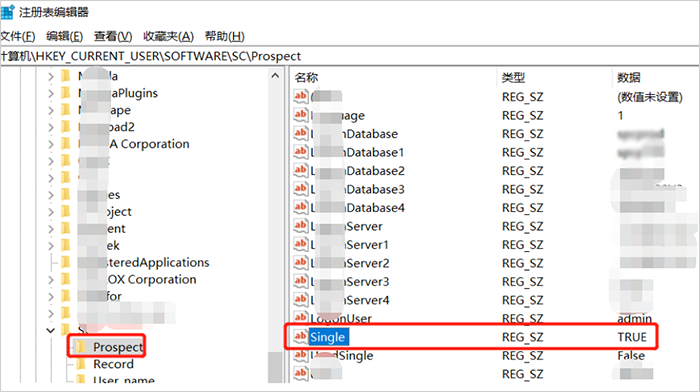Select the LogonUser registry value

tap(342, 319)
